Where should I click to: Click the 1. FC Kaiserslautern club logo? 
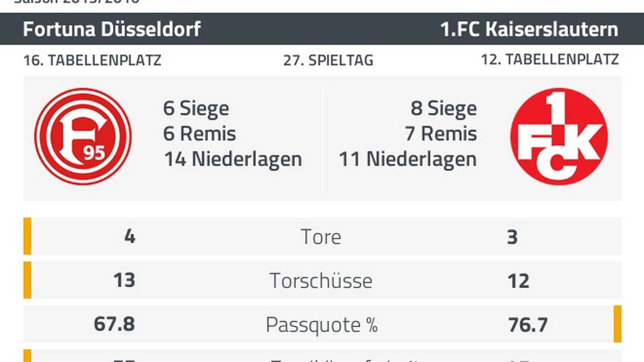click(559, 137)
